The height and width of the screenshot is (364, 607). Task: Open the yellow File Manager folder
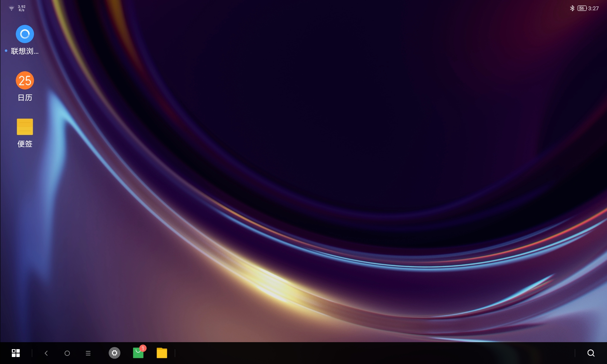162,353
